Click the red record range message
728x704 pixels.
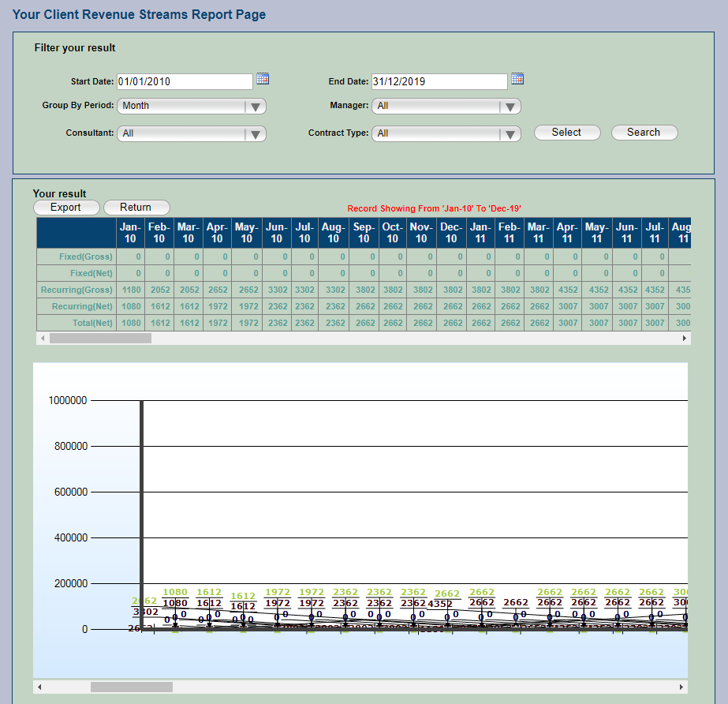point(434,208)
